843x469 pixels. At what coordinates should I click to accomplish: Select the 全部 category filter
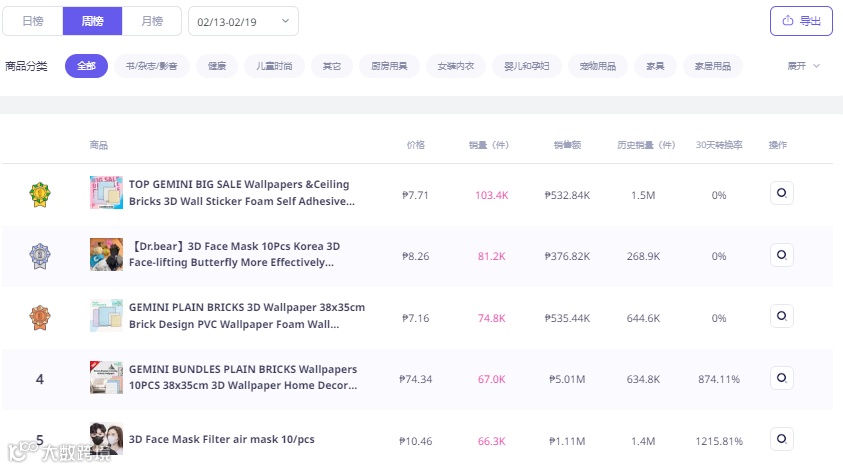coord(86,66)
